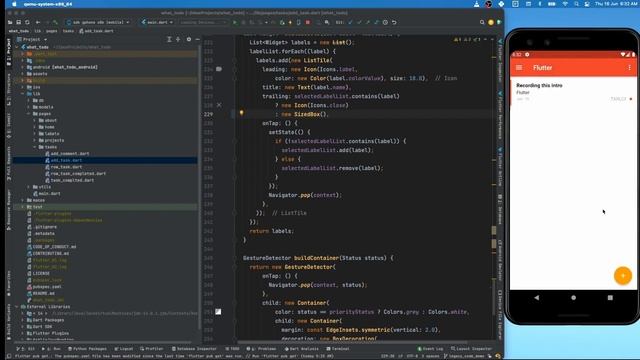Click the red Stop button in toolbar
The width and height of the screenshot is (640, 360).
tap(308, 22)
